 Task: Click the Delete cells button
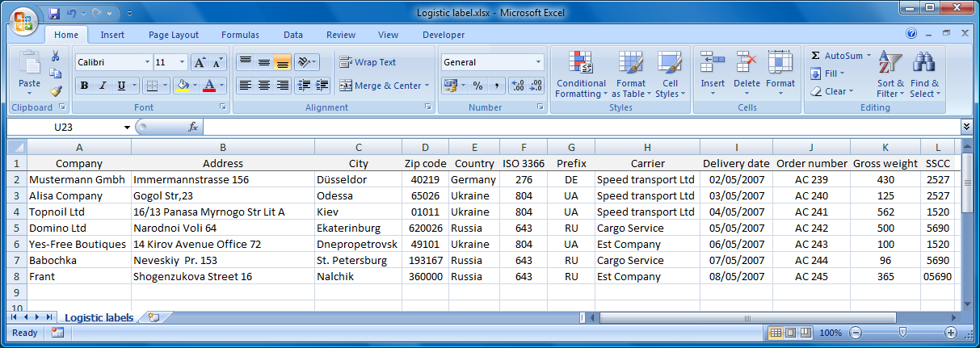pyautogui.click(x=747, y=74)
